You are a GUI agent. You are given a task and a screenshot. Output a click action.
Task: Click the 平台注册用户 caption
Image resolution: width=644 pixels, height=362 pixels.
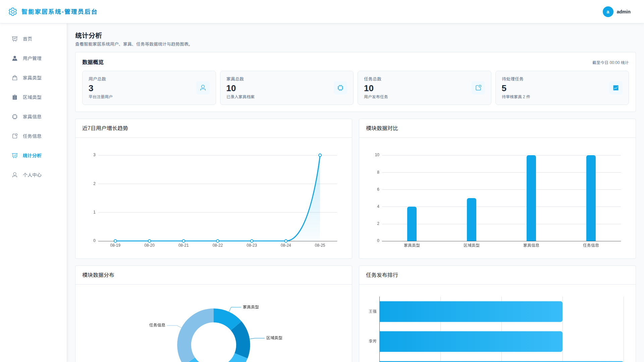[101, 97]
